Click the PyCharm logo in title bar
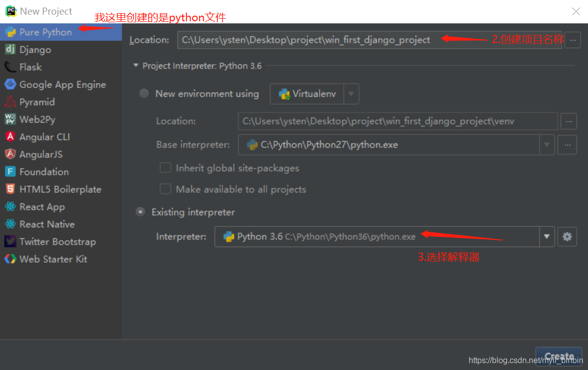 [x=11, y=11]
